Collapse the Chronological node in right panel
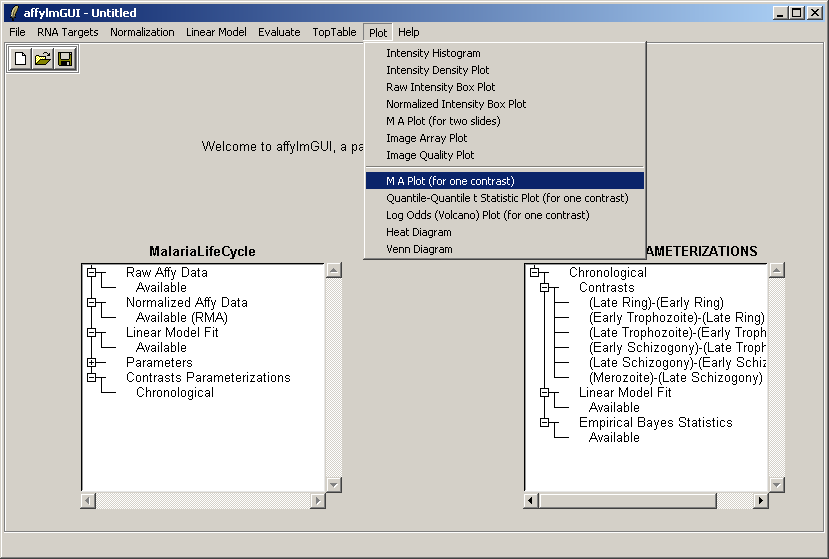829x559 pixels. pos(535,272)
